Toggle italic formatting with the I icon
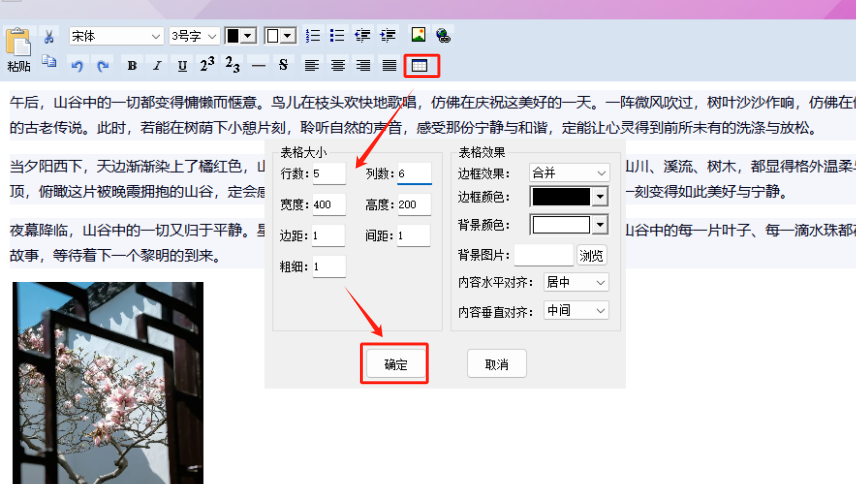 coord(157,66)
